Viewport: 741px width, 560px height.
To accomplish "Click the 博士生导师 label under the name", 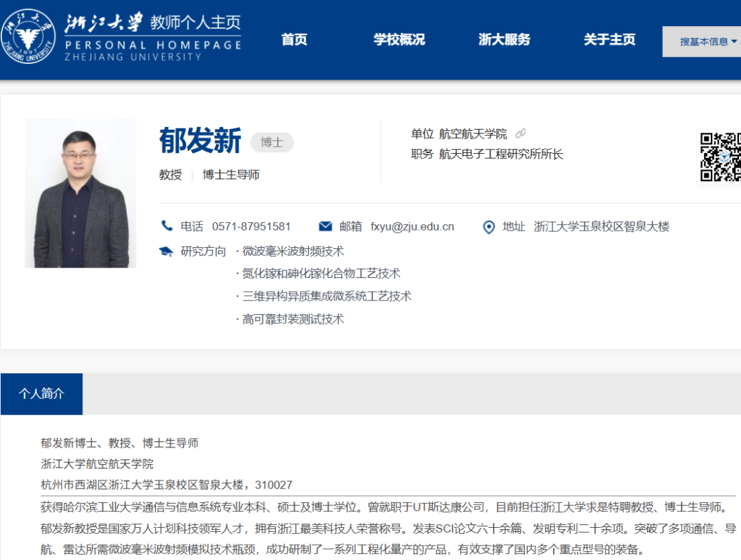I will click(231, 175).
